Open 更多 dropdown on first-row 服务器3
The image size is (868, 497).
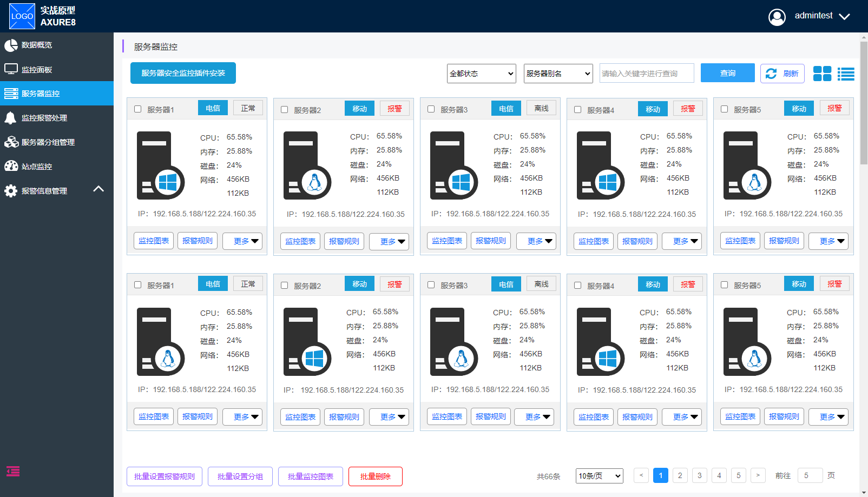click(536, 241)
